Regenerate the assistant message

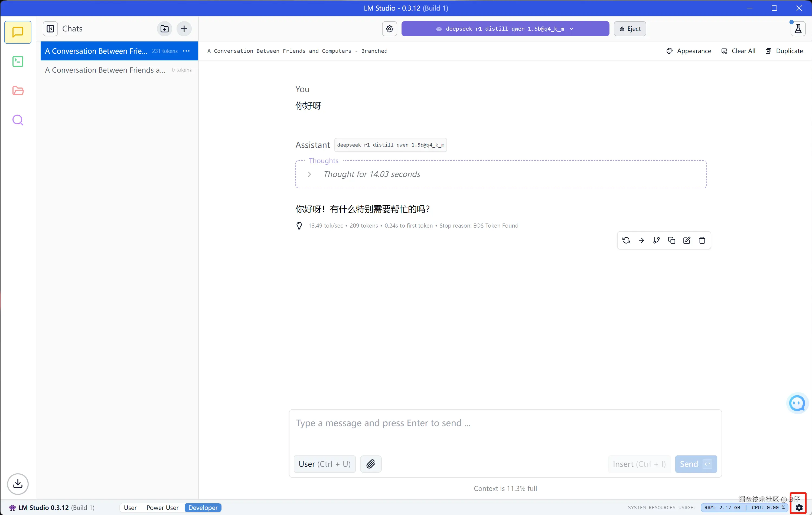[x=626, y=240]
